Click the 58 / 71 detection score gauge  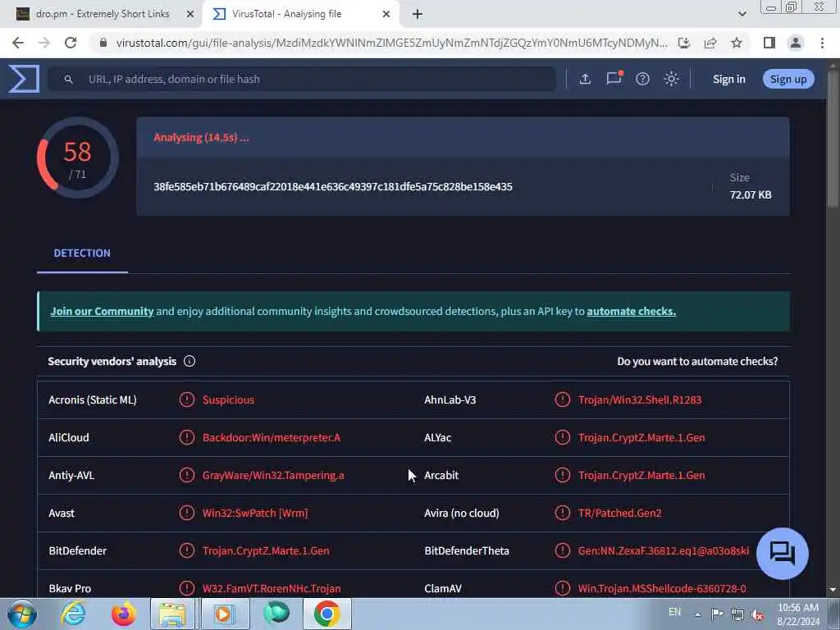[x=78, y=158]
